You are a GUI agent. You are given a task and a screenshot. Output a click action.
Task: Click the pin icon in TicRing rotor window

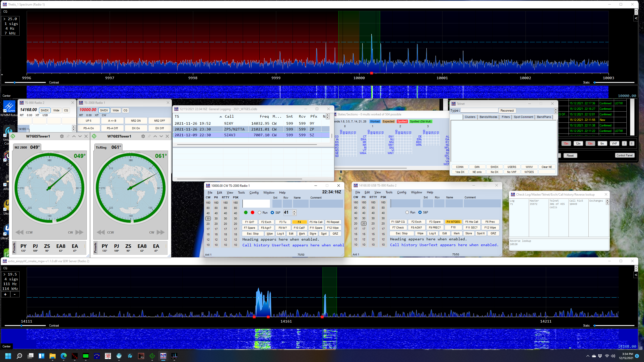[x=149, y=136]
